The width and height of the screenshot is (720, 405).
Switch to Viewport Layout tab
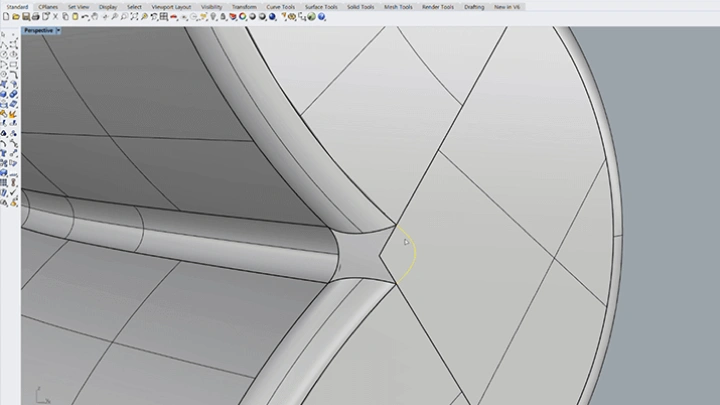(171, 7)
